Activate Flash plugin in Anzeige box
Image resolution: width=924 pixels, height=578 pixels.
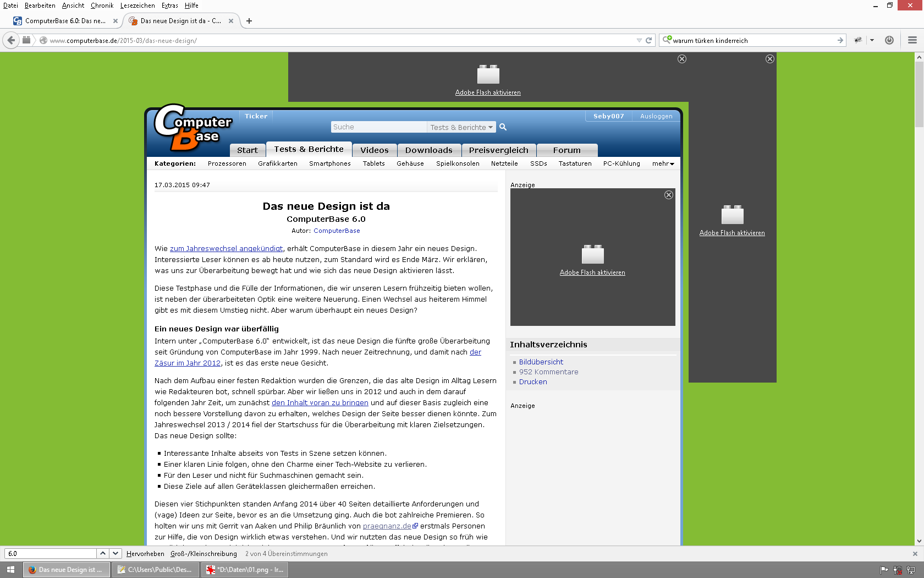[x=592, y=272]
